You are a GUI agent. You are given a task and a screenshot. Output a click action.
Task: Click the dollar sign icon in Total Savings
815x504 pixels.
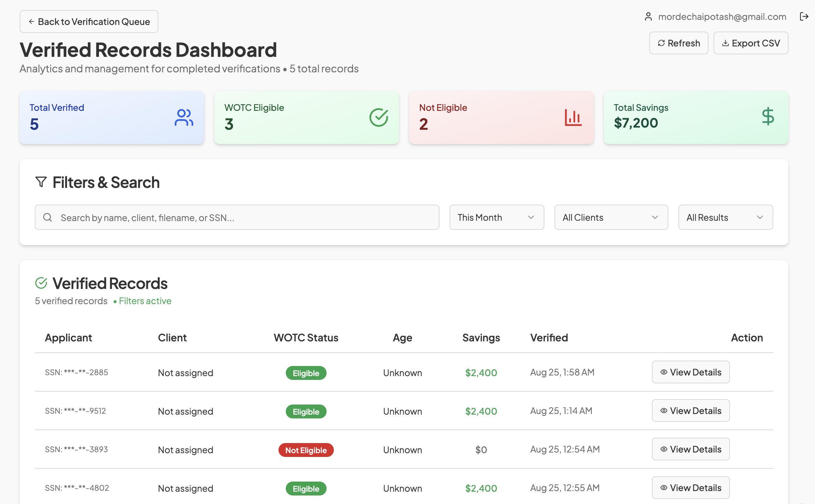pos(768,116)
